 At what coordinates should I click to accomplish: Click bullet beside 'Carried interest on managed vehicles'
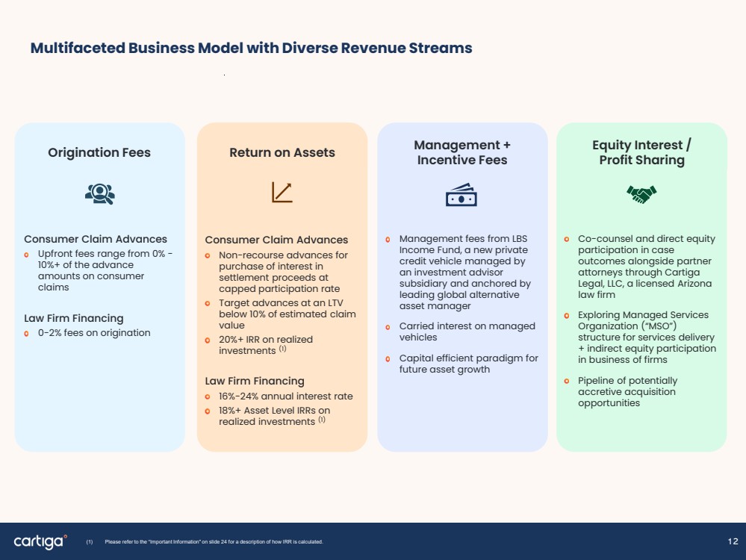pyautogui.click(x=388, y=327)
